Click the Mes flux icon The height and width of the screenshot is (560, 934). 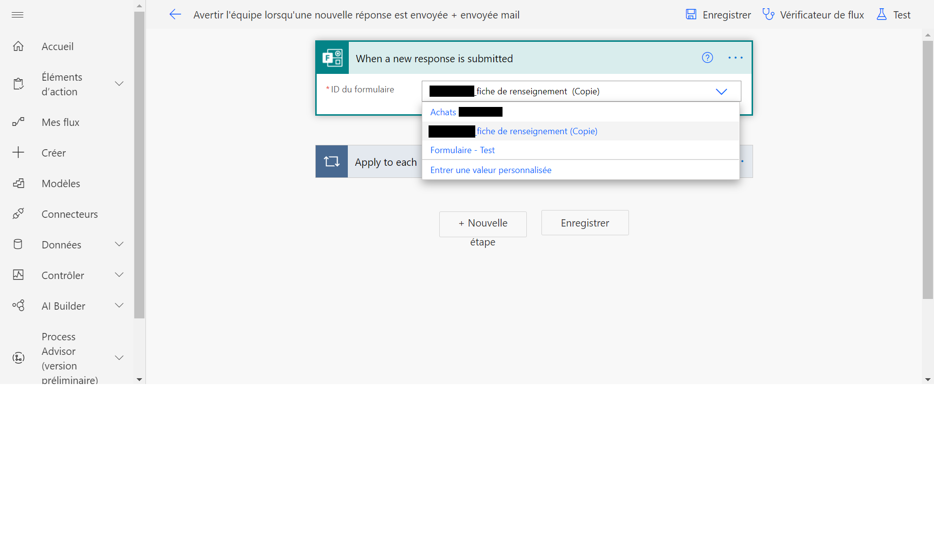18,122
